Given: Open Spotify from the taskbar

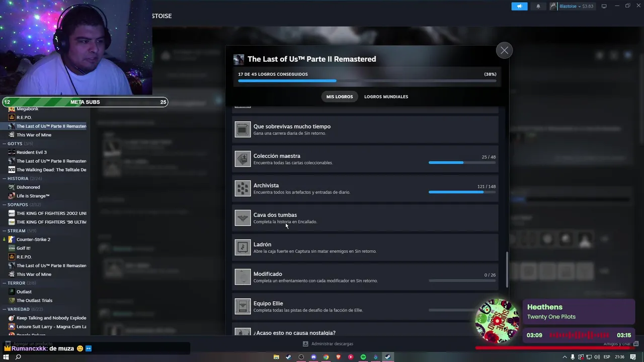Looking at the screenshot, I should 363,357.
